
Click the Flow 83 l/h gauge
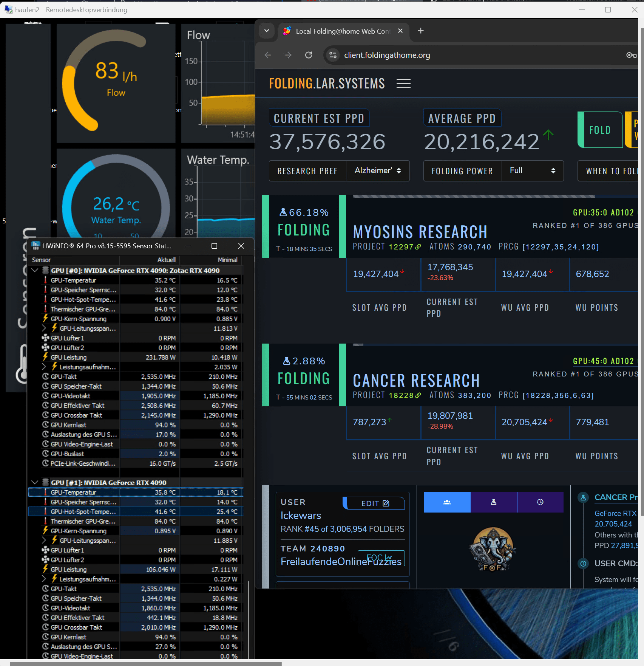(x=116, y=84)
